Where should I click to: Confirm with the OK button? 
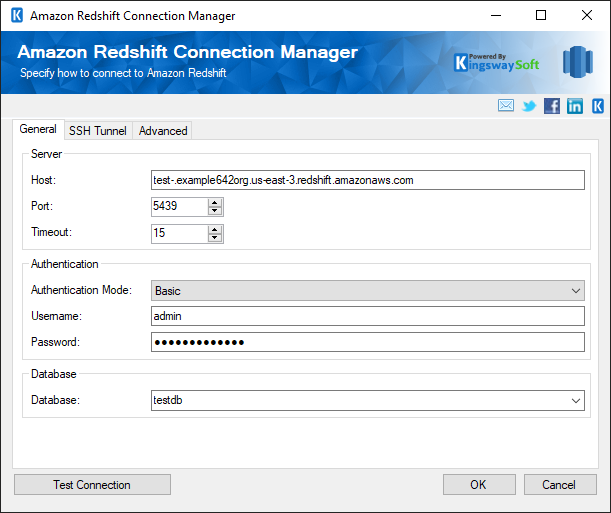479,485
